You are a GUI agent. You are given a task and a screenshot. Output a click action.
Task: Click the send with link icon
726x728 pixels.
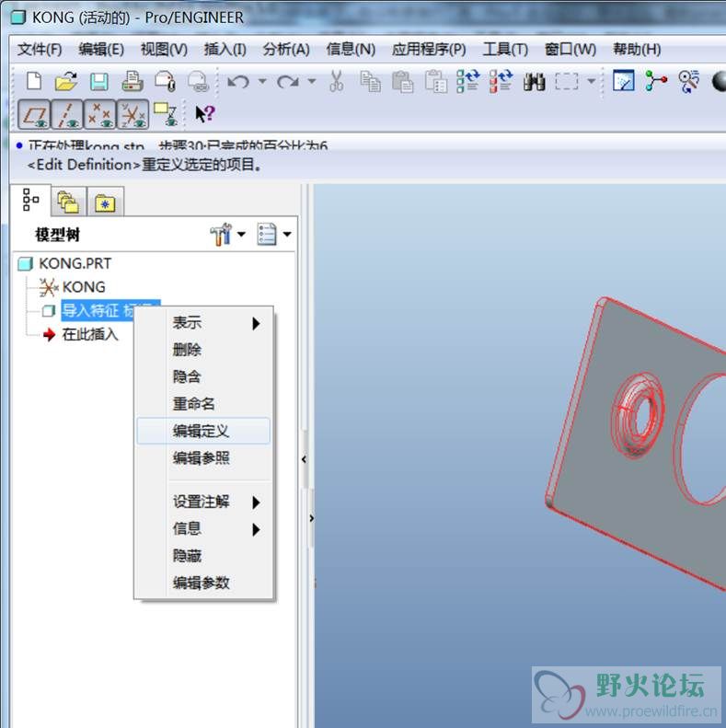click(x=198, y=82)
